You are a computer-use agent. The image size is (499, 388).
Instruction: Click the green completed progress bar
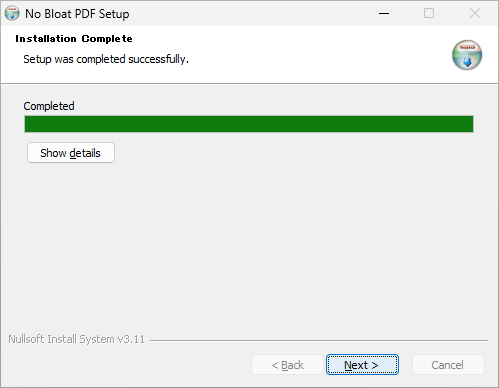coord(249,124)
